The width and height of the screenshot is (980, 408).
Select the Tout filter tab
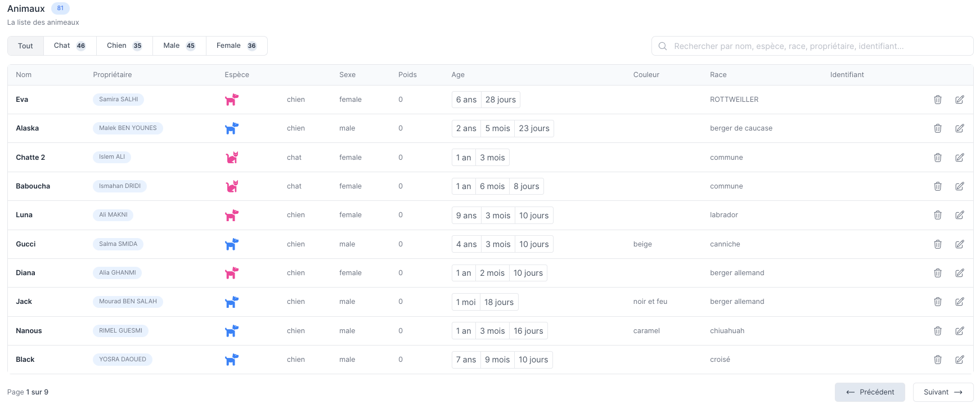(x=25, y=46)
